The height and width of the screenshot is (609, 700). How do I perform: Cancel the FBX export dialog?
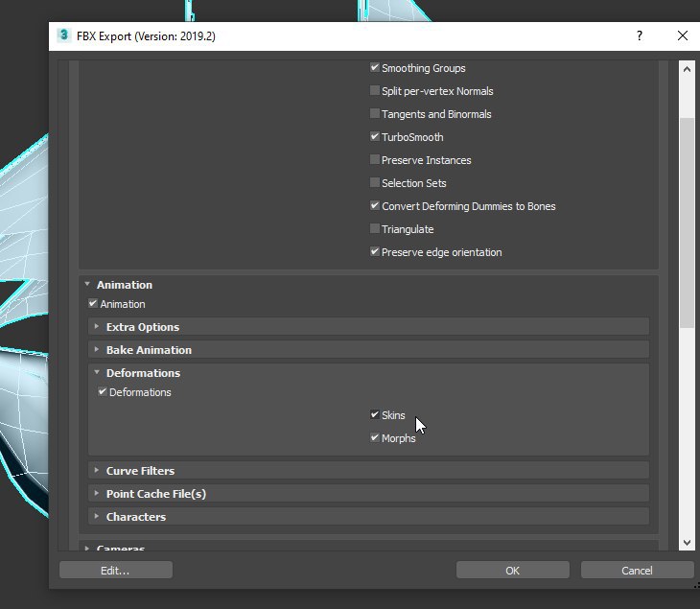click(x=637, y=570)
